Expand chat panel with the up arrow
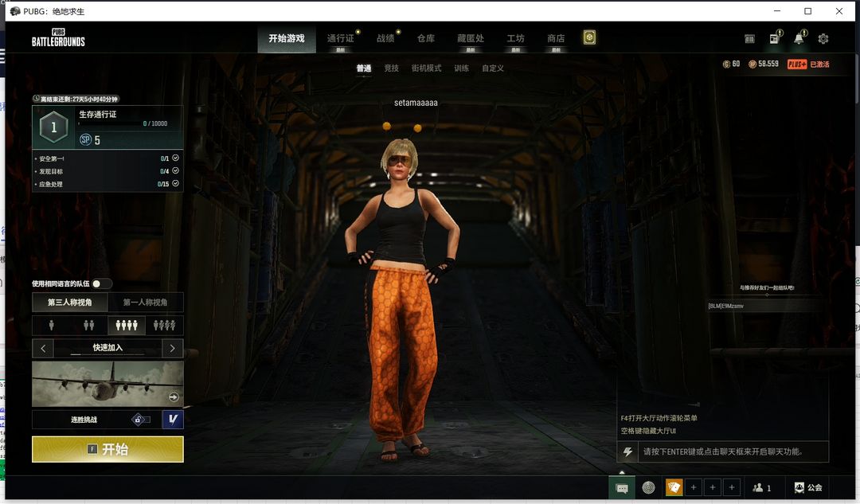Viewport: 860px width, 504px height. (622, 472)
